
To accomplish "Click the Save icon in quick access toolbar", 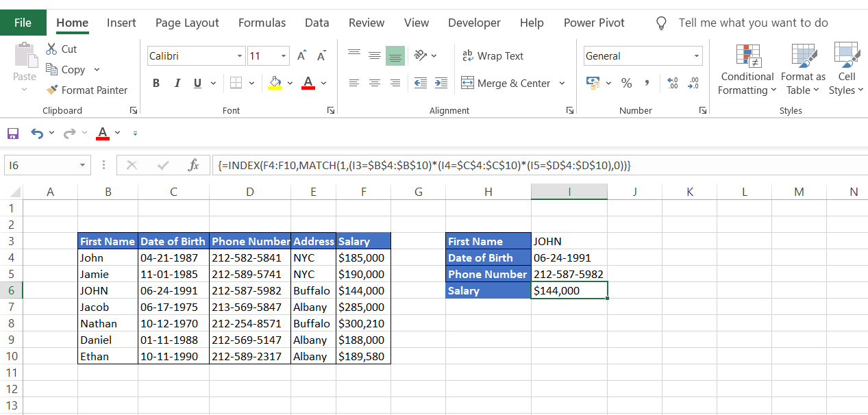I will 12,133.
